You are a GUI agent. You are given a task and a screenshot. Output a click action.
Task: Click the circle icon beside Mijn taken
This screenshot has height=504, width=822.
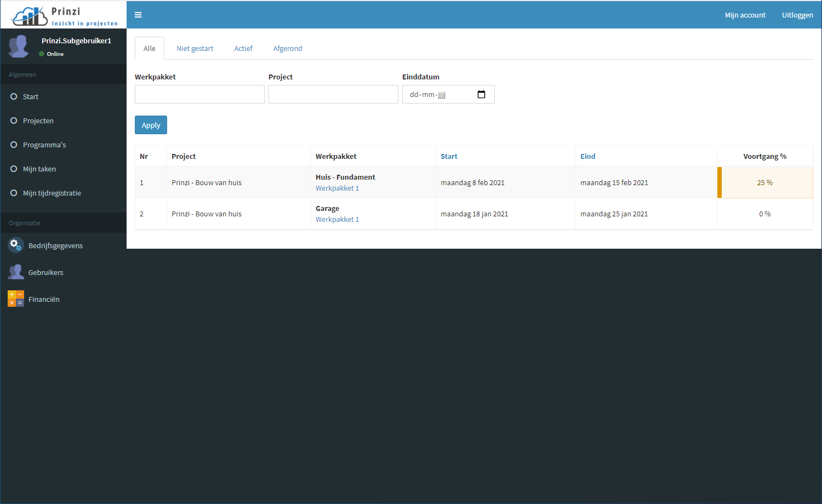point(14,169)
